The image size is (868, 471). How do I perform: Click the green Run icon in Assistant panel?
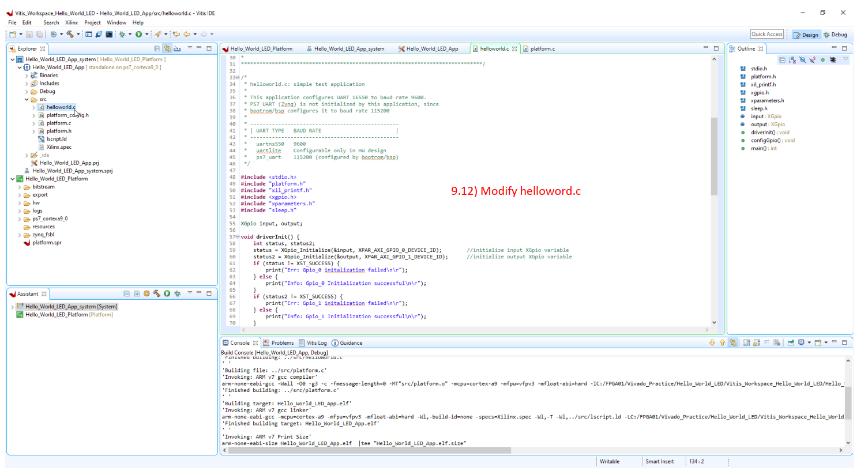pos(167,293)
